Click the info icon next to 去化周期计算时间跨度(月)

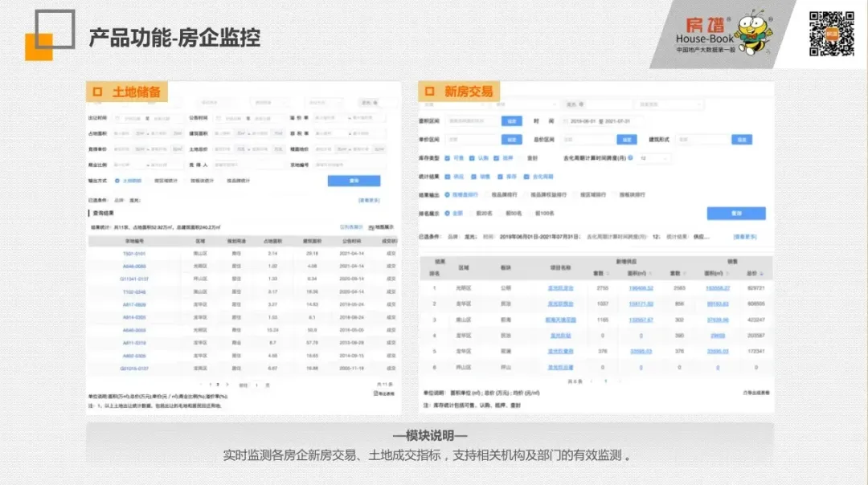point(631,158)
